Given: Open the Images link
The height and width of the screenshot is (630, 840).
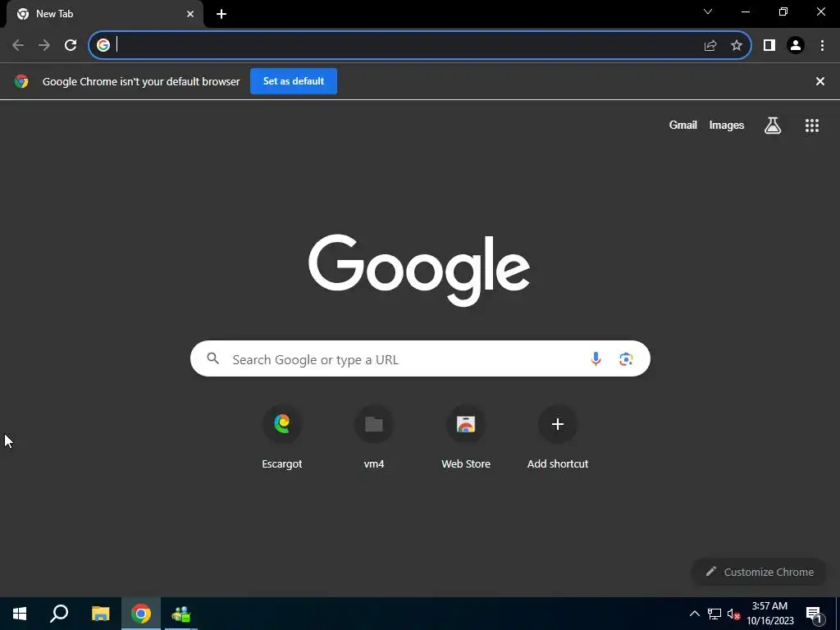Looking at the screenshot, I should pyautogui.click(x=727, y=125).
